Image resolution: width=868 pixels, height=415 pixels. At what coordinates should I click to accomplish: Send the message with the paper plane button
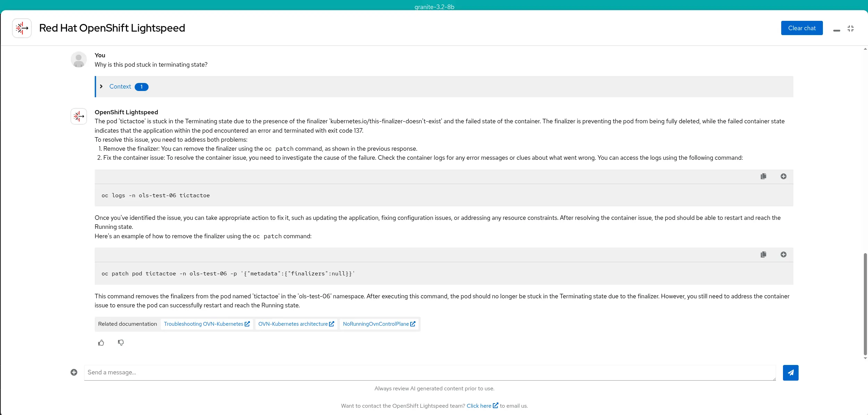[791, 373]
